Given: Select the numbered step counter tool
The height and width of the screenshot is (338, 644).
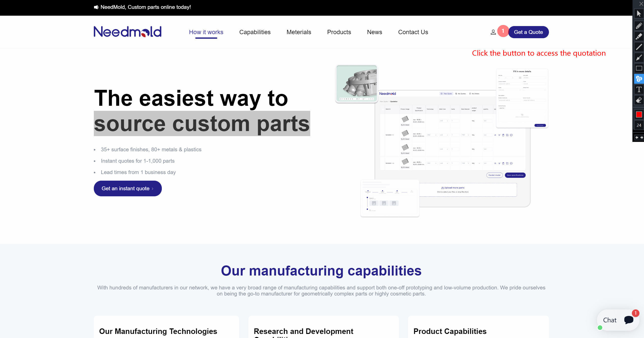Looking at the screenshot, I should coord(639,79).
